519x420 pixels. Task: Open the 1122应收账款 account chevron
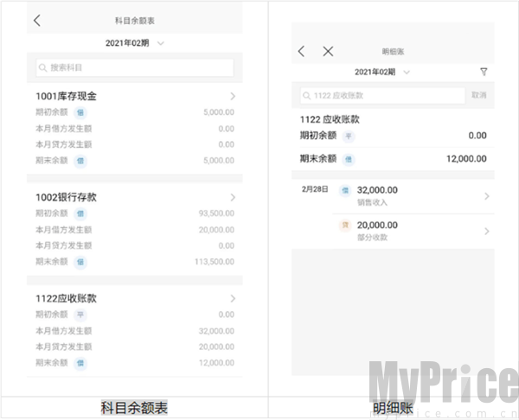click(x=233, y=299)
